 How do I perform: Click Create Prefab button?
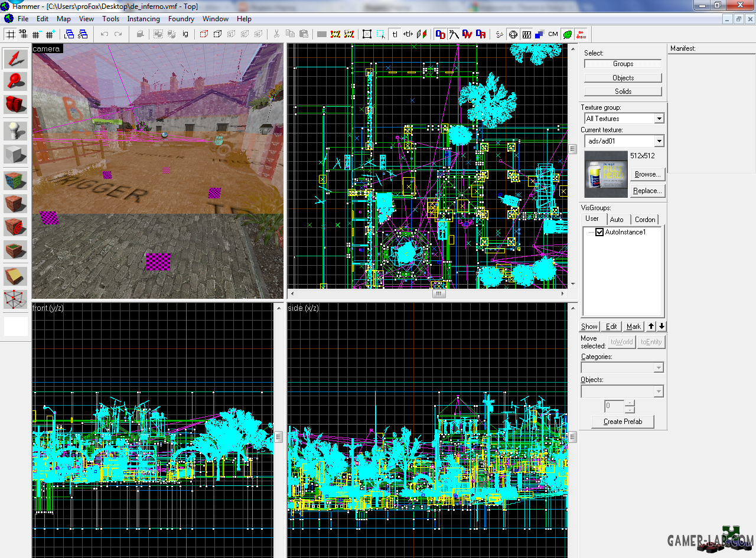pyautogui.click(x=623, y=422)
